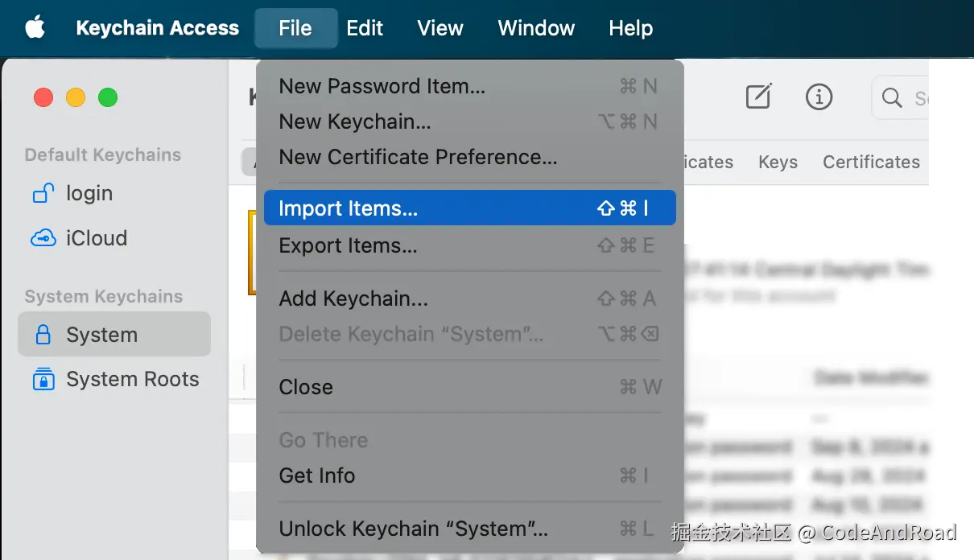Click the compose new item icon
The width and height of the screenshot is (974, 560).
(x=758, y=97)
